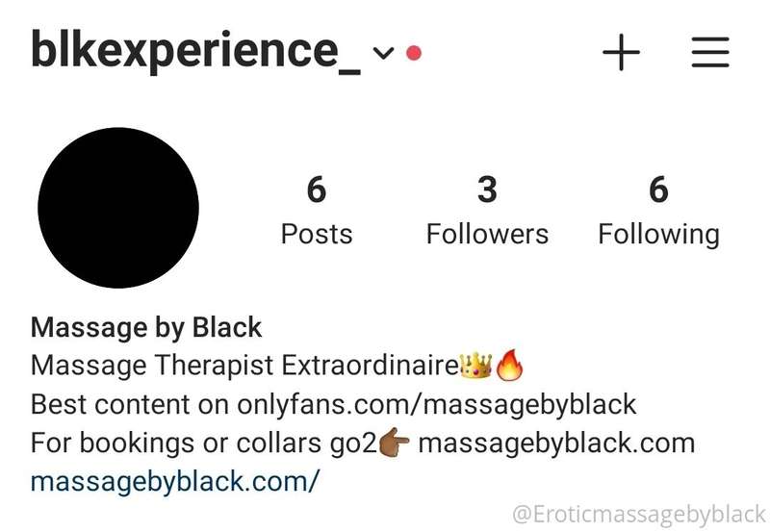This screenshot has width=770, height=532.
Task: Tap the red notification dot
Action: [414, 53]
